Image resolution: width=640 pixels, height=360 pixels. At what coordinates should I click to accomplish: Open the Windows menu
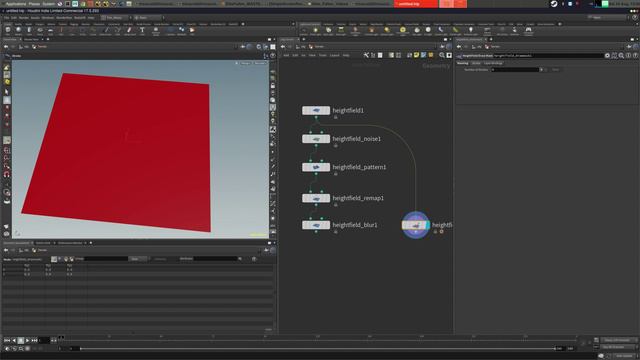coord(48,18)
